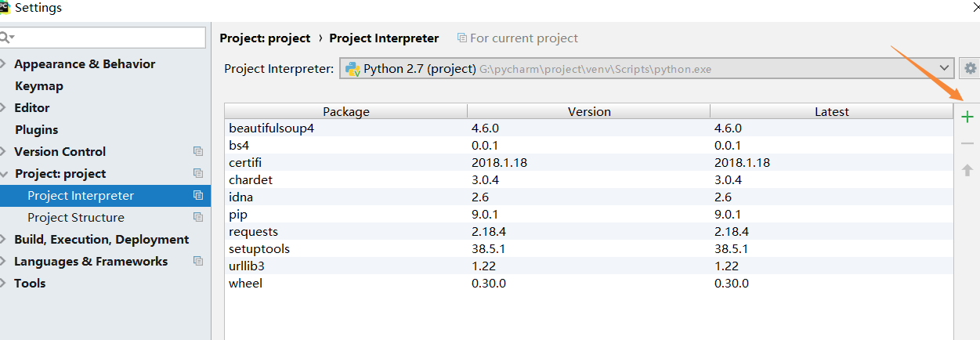
Task: Expand Build, Execution, Deployment section
Action: [x=4, y=239]
